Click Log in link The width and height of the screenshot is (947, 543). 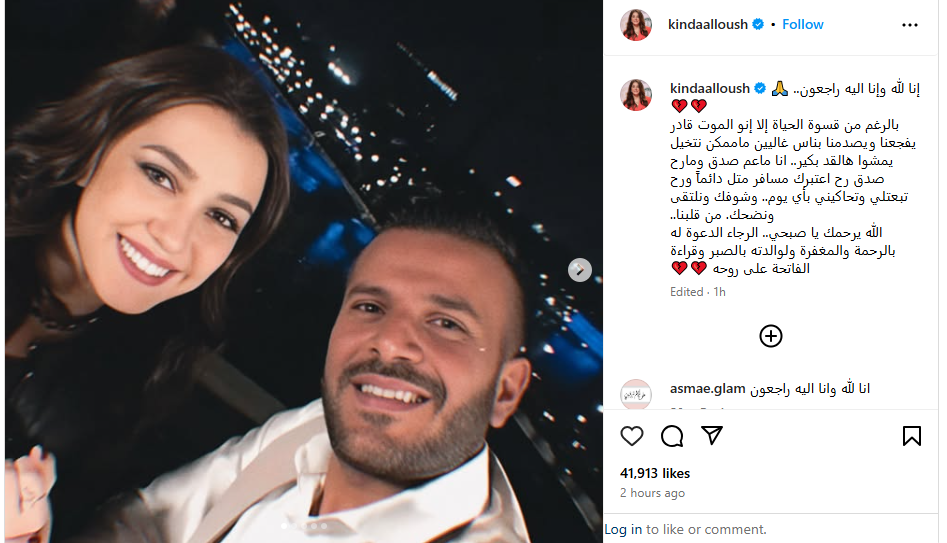click(623, 530)
